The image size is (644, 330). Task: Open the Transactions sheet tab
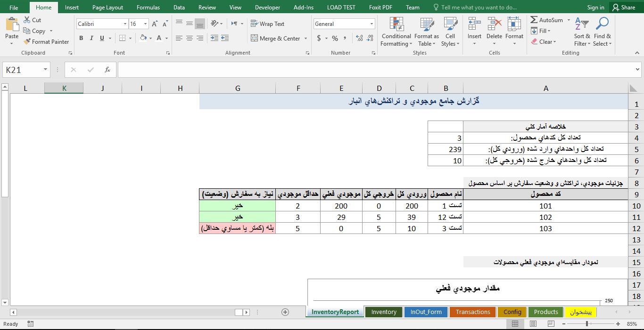click(472, 312)
